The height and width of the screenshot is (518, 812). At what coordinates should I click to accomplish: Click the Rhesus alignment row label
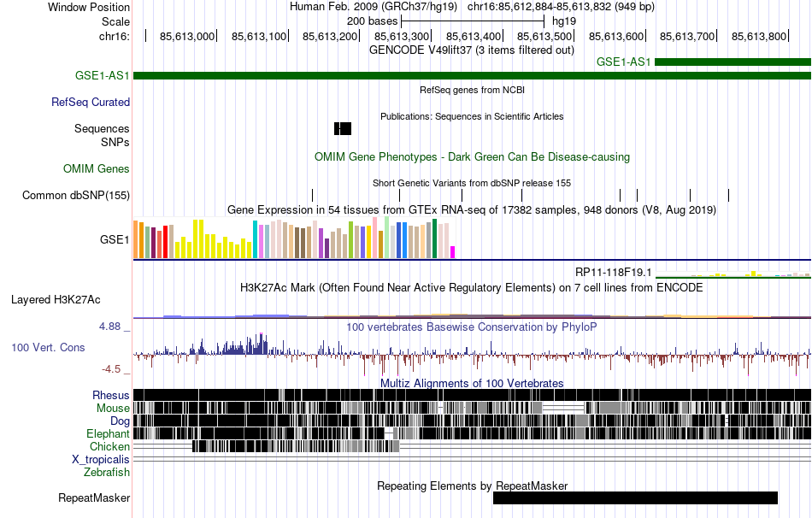[111, 396]
